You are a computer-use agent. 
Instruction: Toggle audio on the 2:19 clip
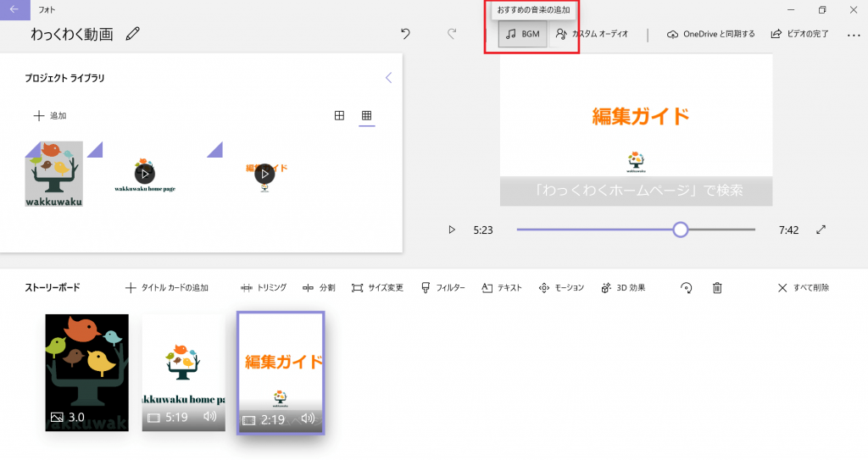308,418
